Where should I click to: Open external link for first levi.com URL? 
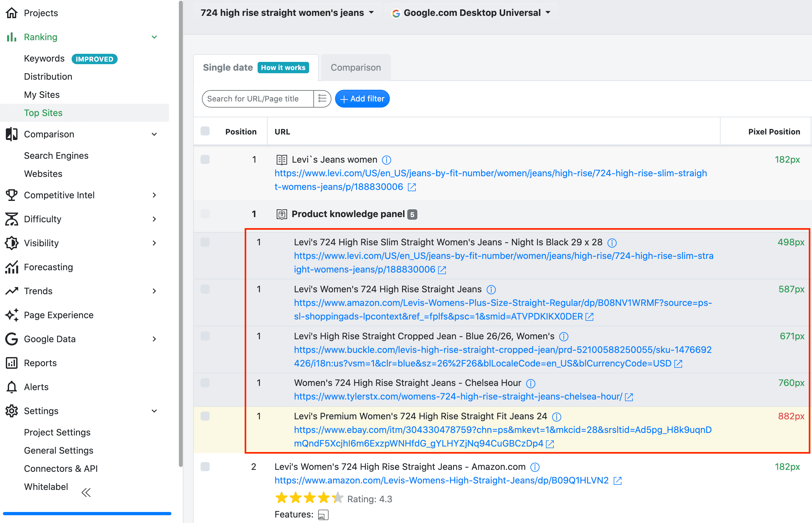tap(412, 187)
